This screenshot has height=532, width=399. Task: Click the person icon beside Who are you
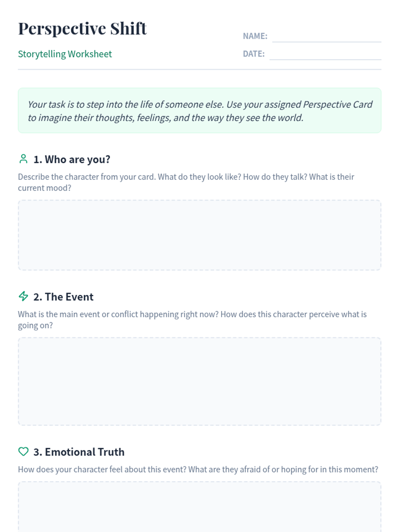23,159
